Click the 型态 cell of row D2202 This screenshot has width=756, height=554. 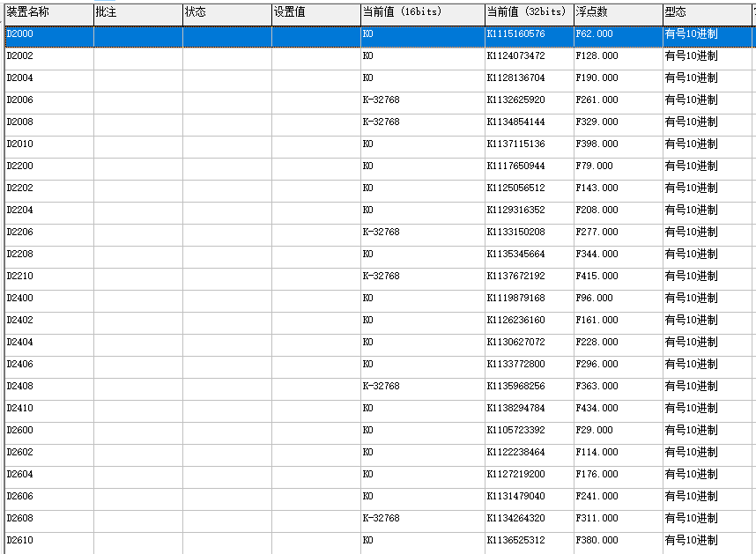pyautogui.click(x=691, y=188)
